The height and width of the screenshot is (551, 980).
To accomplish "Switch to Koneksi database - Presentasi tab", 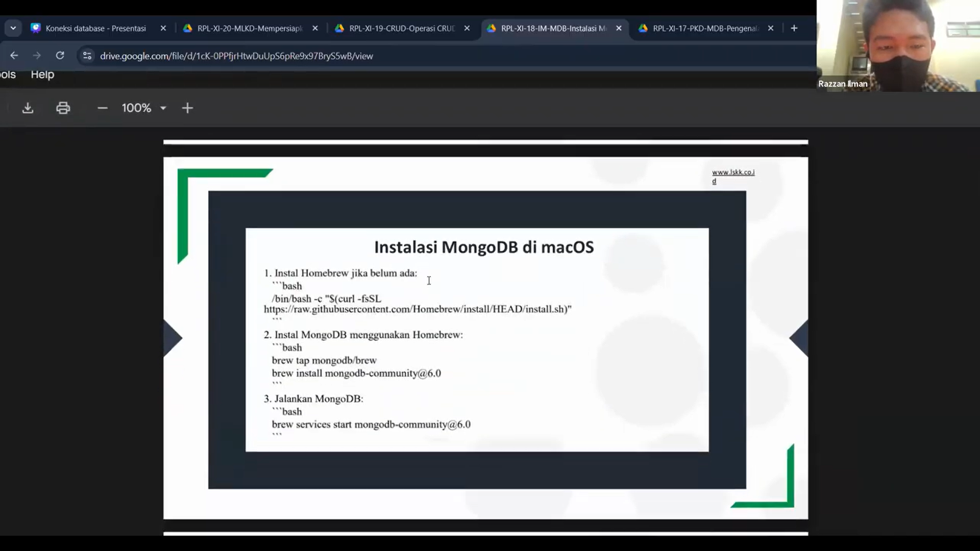I will 95,29.
